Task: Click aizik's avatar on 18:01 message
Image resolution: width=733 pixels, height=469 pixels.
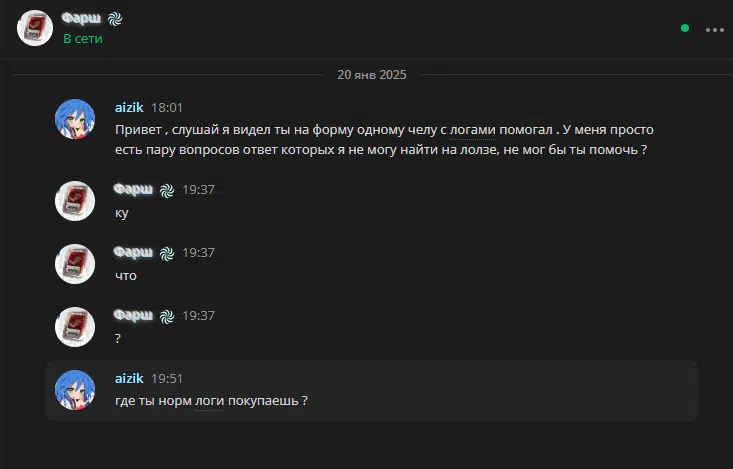Action: [75, 119]
